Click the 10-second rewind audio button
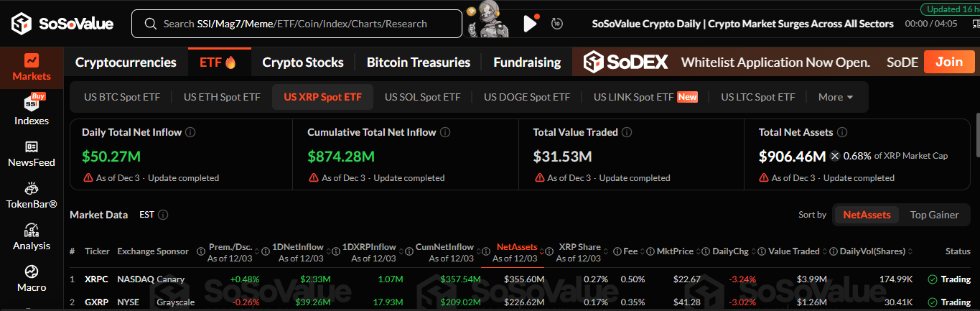Viewport: 980px width, 311px height. coord(556,24)
